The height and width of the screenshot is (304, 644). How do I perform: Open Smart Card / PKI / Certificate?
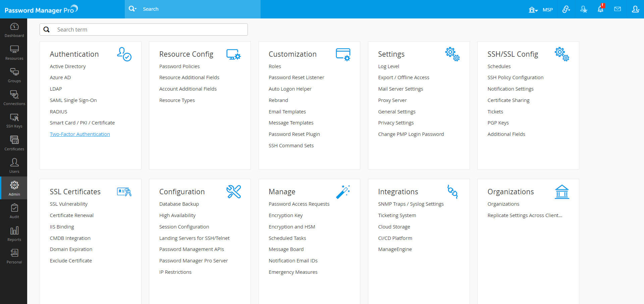coord(82,123)
